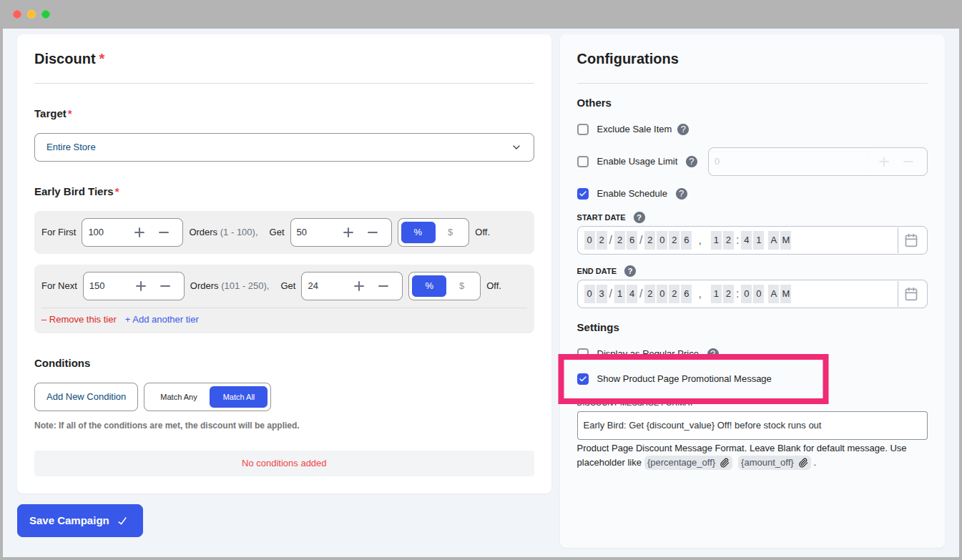Click help icon beside Enable Usage Limit
The width and height of the screenshot is (962, 560).
[x=692, y=162]
